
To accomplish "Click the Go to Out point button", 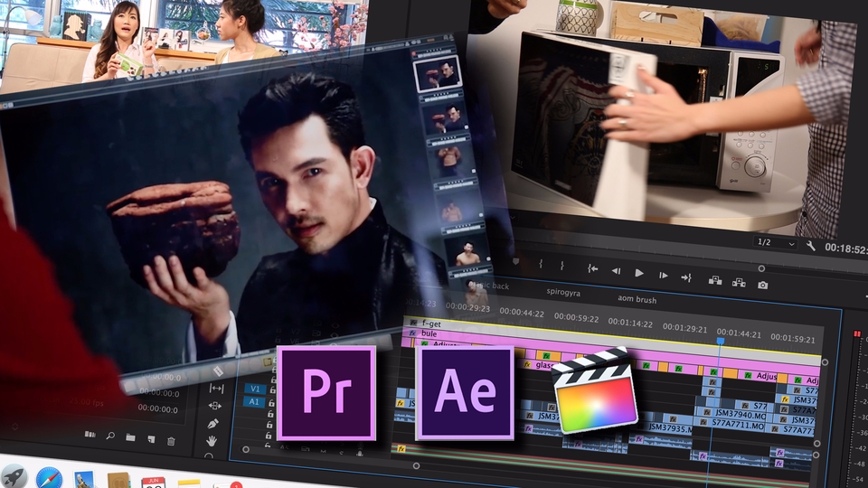I will point(686,277).
